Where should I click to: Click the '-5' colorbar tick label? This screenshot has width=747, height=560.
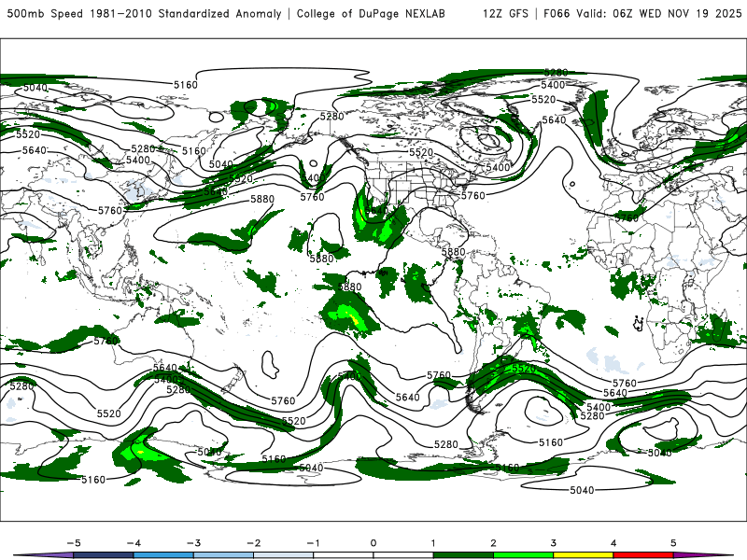pyautogui.click(x=74, y=543)
